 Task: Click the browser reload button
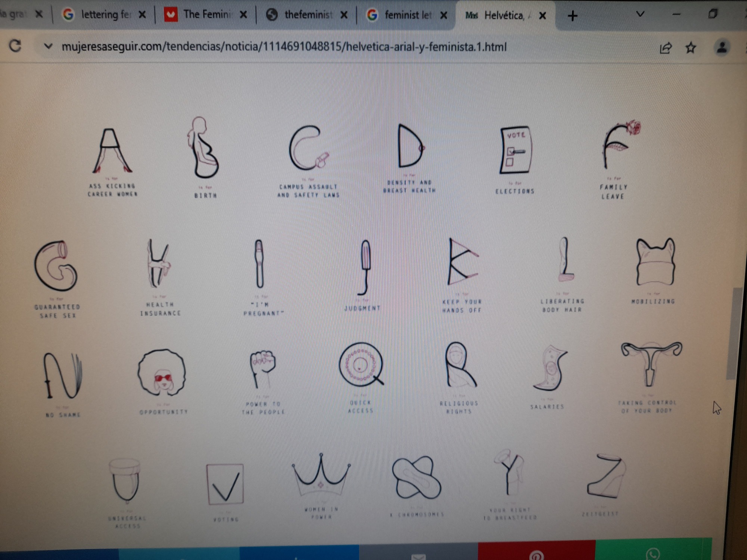[15, 46]
